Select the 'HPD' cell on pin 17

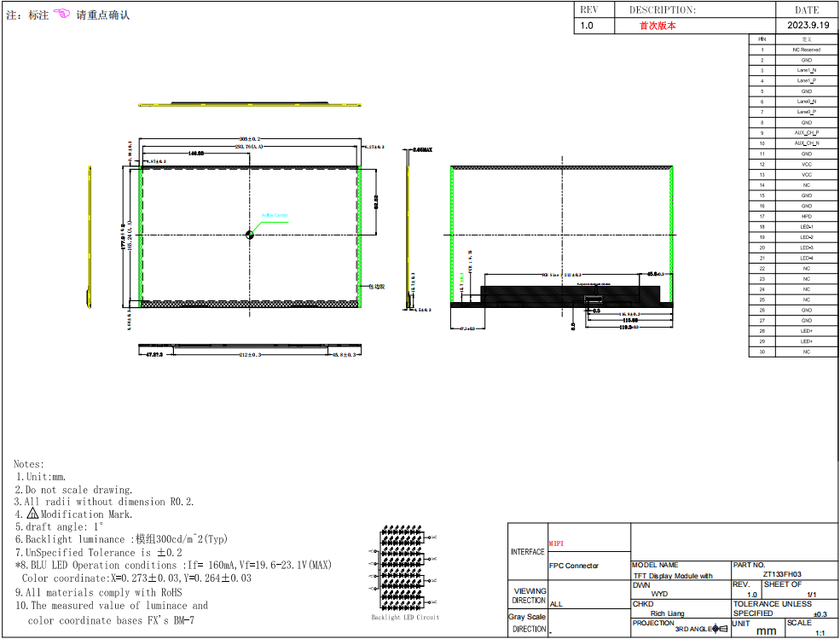[x=807, y=217]
